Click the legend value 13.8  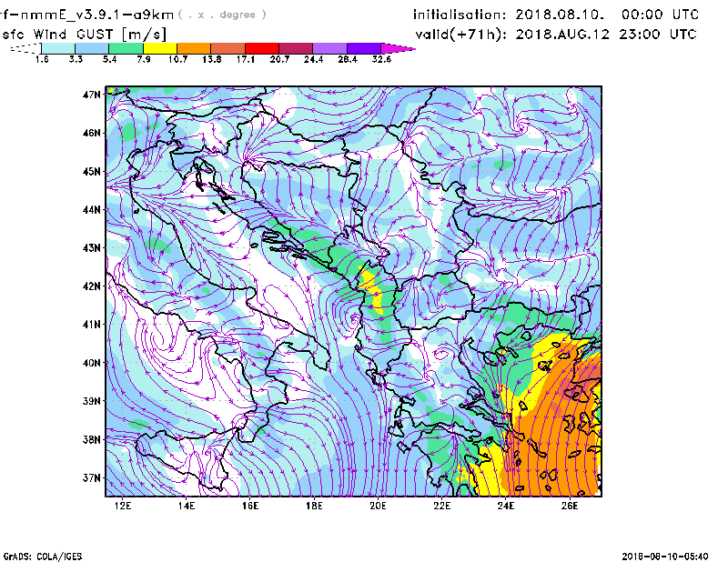click(211, 59)
